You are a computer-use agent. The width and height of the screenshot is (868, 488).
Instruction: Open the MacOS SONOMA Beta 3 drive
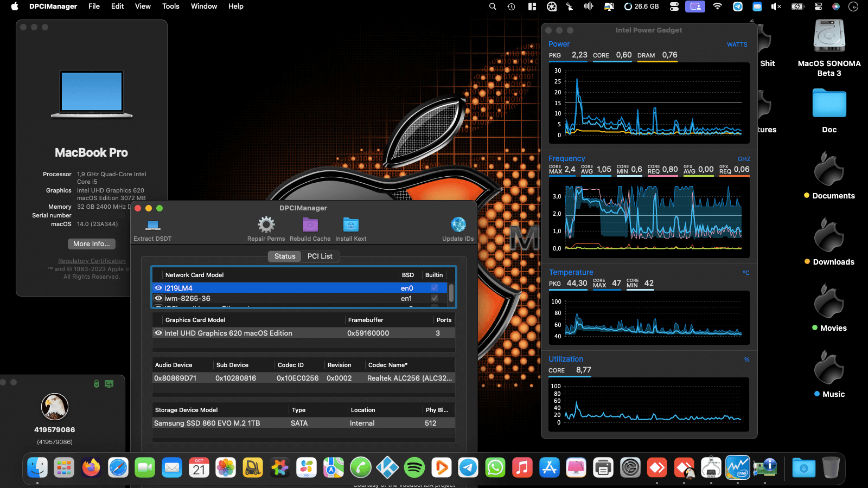(x=829, y=37)
